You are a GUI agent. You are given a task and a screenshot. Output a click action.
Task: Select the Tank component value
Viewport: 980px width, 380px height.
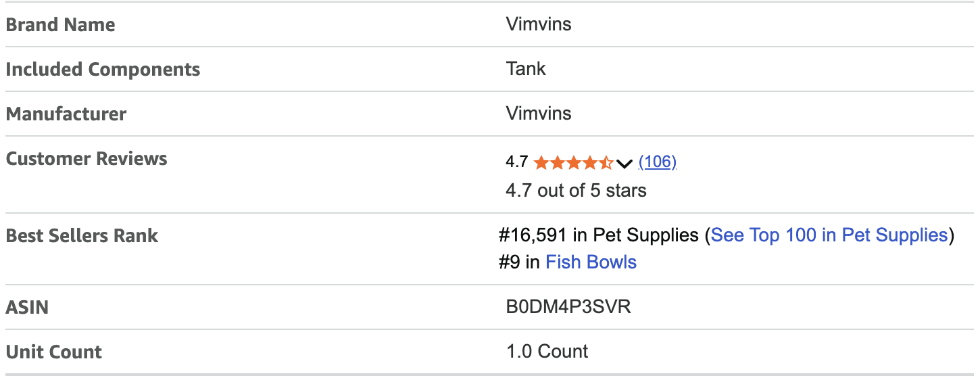click(x=526, y=69)
